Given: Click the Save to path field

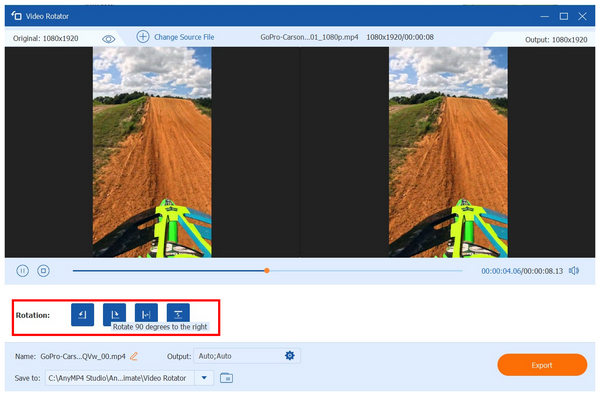Looking at the screenshot, I should pos(120,378).
